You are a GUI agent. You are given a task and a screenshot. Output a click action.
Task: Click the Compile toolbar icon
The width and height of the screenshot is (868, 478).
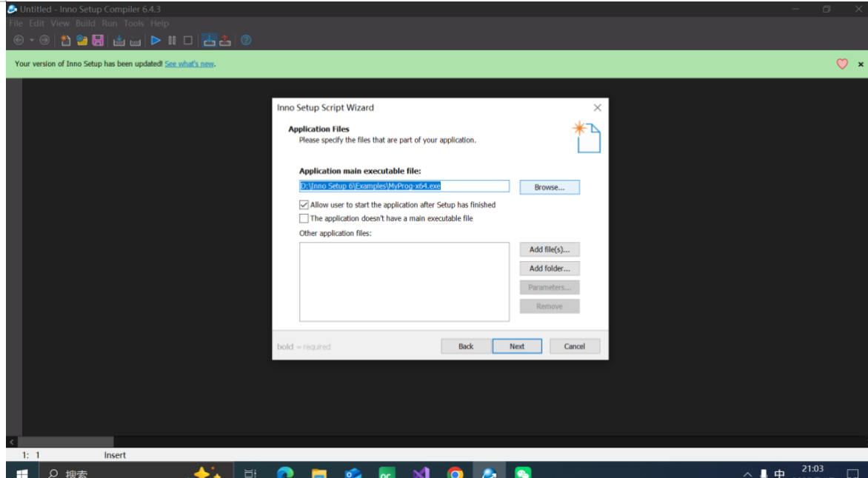pyautogui.click(x=118, y=41)
